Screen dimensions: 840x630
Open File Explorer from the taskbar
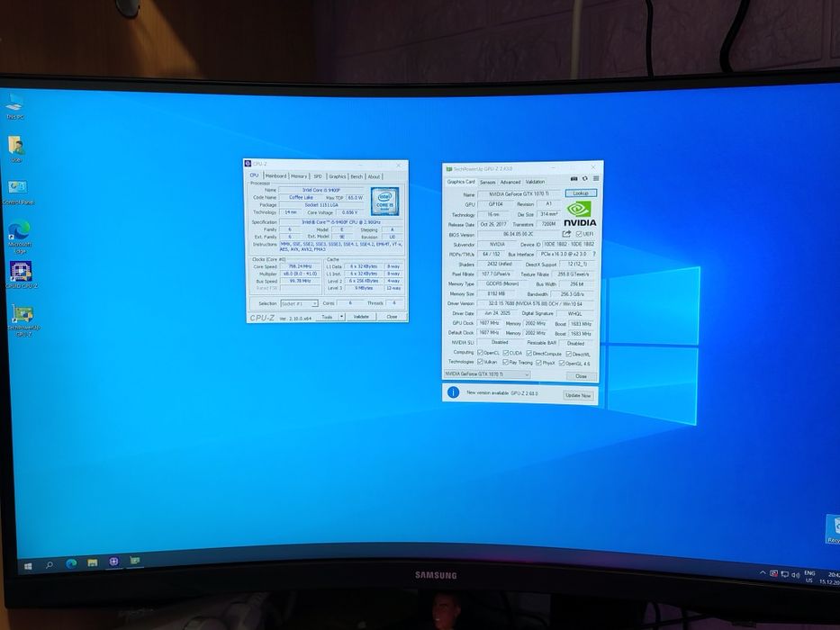(x=92, y=562)
